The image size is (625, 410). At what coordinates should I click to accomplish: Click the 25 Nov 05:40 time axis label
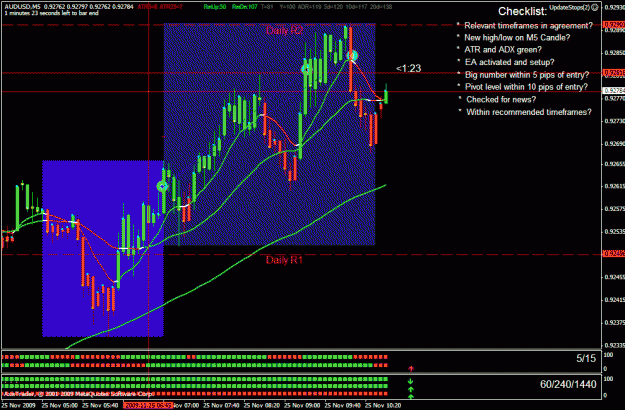[x=100, y=406]
